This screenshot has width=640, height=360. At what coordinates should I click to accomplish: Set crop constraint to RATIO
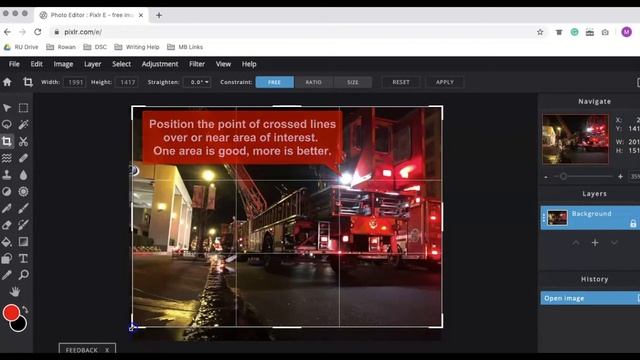313,82
